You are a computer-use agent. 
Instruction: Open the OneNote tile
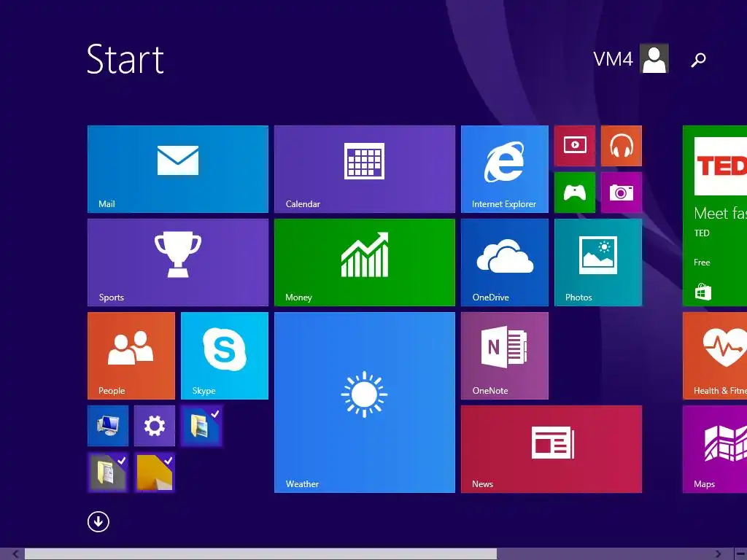tap(505, 356)
